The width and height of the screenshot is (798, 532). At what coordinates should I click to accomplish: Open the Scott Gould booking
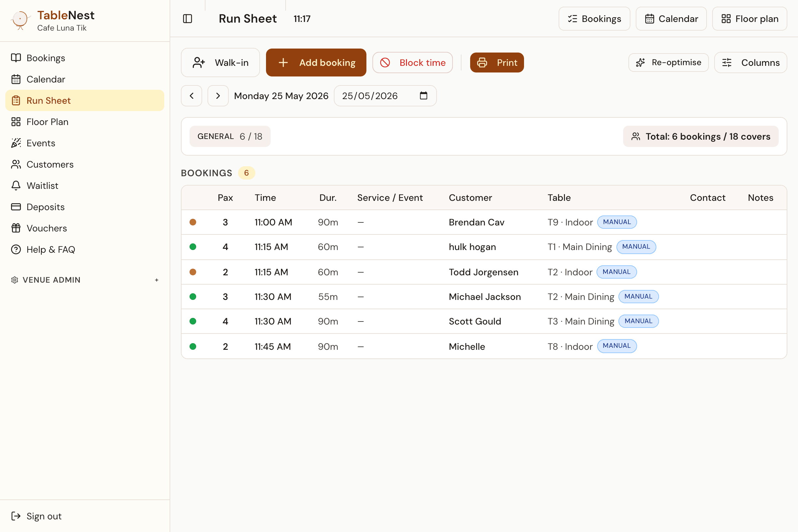click(x=484, y=321)
